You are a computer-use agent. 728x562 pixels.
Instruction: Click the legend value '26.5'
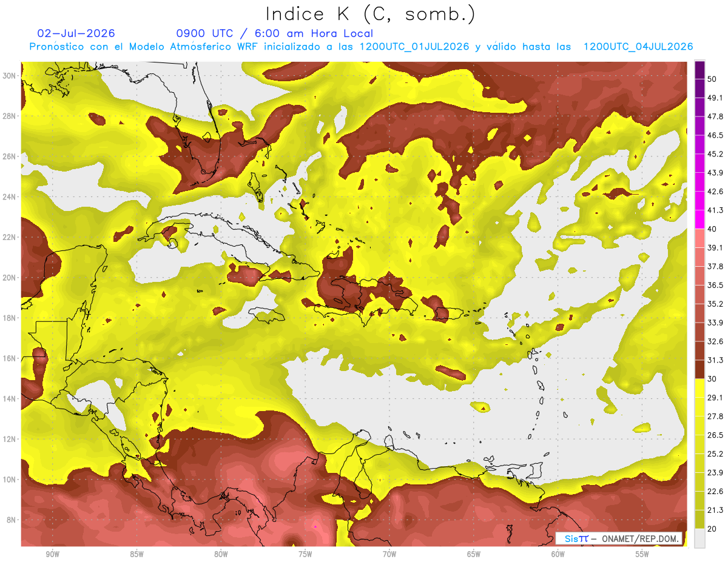tap(715, 435)
